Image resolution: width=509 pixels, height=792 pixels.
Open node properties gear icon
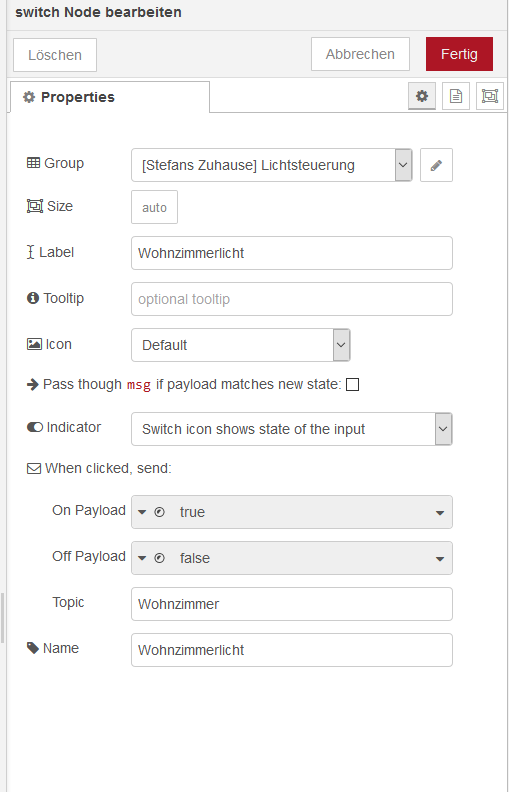coord(422,96)
